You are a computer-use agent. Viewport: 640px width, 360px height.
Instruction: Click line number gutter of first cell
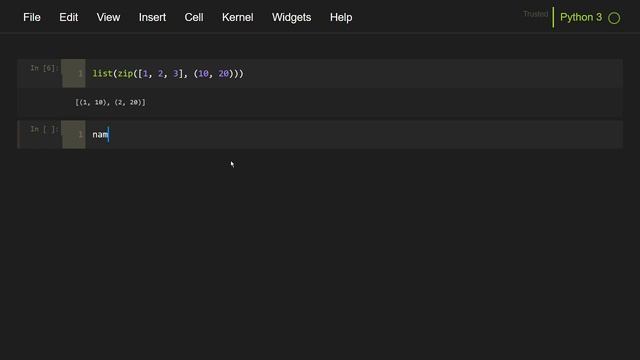coord(73,73)
